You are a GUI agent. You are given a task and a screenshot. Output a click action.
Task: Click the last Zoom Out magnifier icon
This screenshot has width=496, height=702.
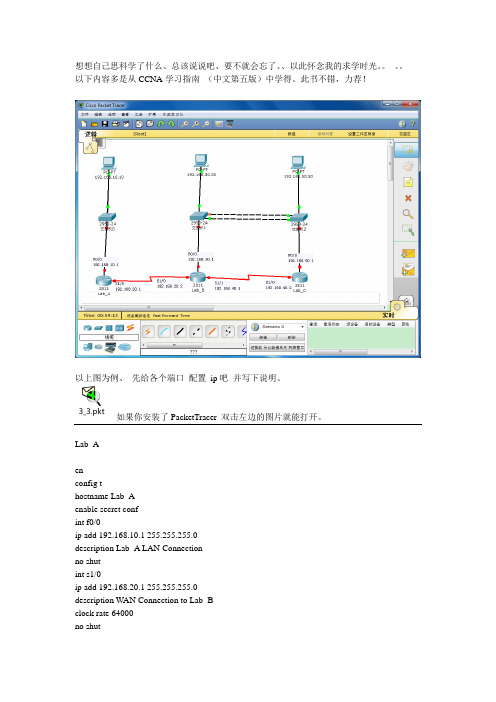click(206, 124)
